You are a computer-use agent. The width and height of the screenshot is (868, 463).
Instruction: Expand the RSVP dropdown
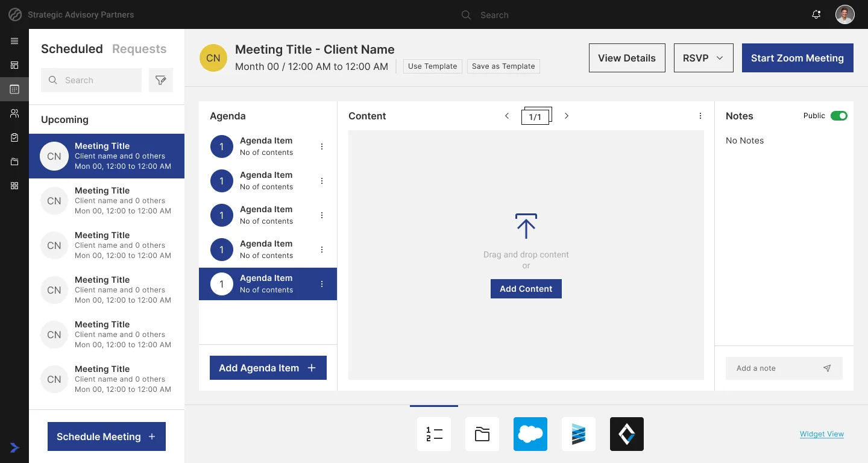[703, 58]
